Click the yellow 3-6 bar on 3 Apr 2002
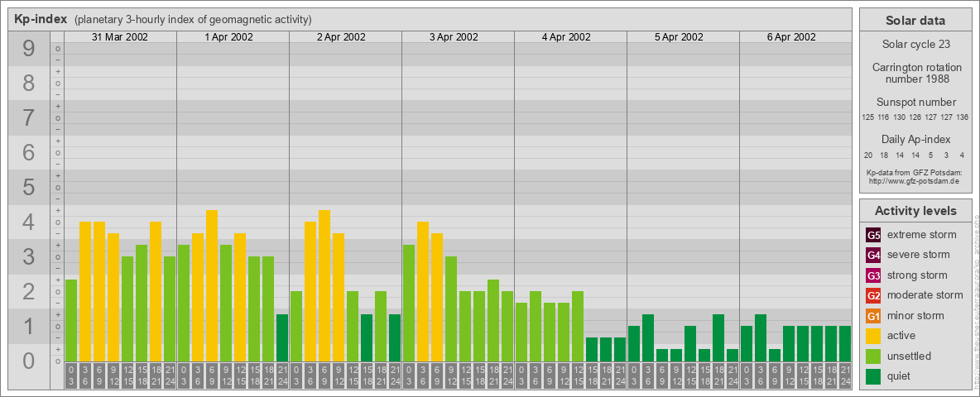The width and height of the screenshot is (980, 397). pyautogui.click(x=423, y=291)
